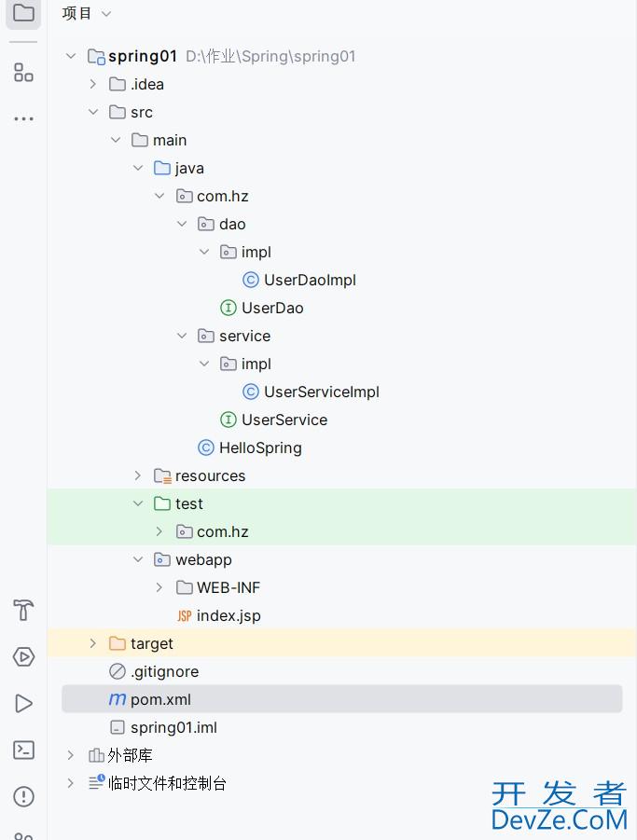This screenshot has width=637, height=840.
Task: Select the HelloSpring class
Action: click(x=259, y=448)
